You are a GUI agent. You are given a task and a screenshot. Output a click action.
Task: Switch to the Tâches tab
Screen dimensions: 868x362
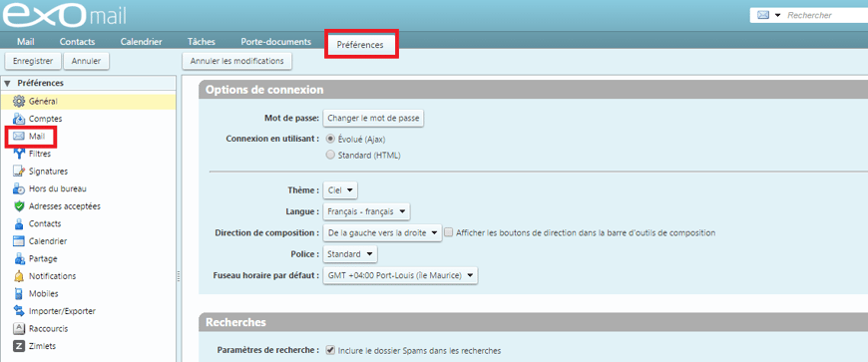(202, 42)
